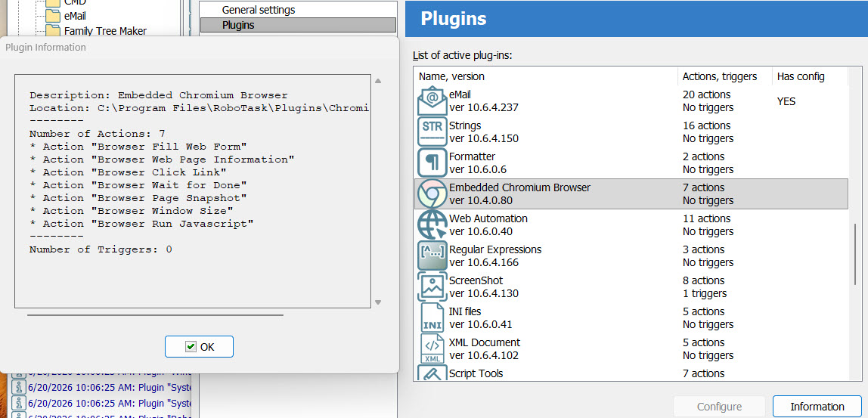Click YES in the eMail config cell

coord(786,101)
